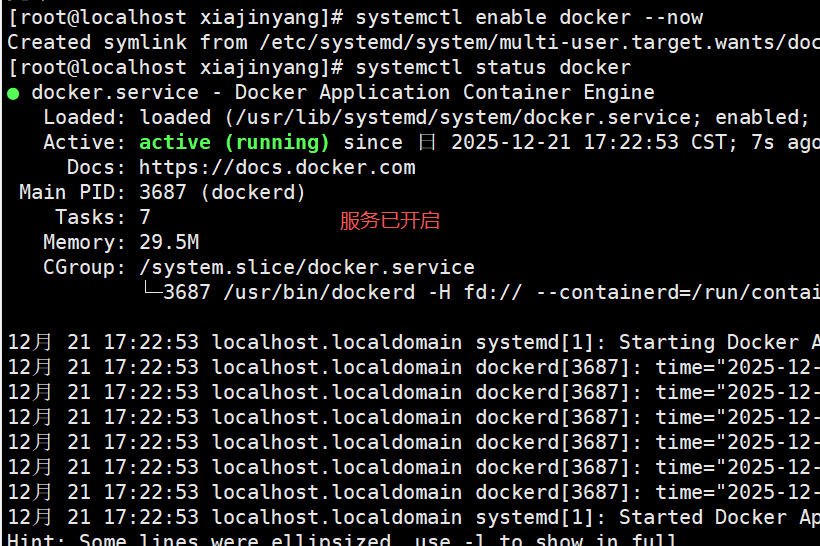Click the 'Created symlink from' output line

413,42
